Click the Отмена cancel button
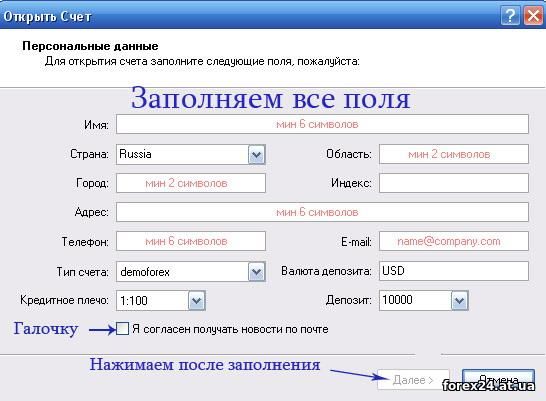 [x=498, y=380]
